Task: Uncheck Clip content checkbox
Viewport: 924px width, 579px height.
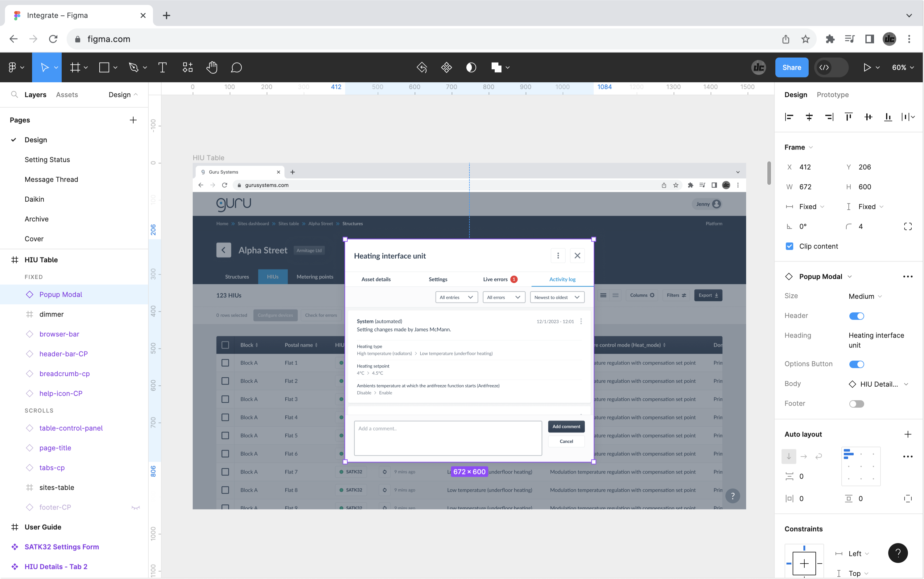Action: click(x=789, y=246)
